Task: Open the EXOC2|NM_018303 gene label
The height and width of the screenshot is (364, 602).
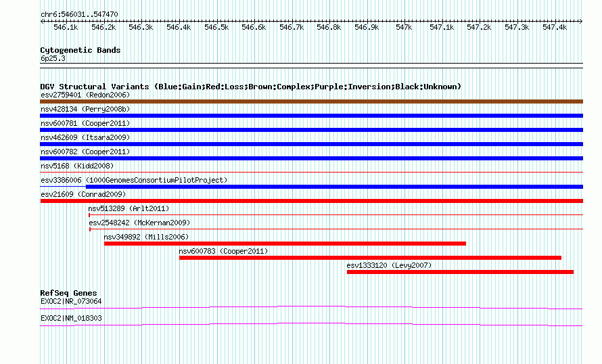Action: 71,318
